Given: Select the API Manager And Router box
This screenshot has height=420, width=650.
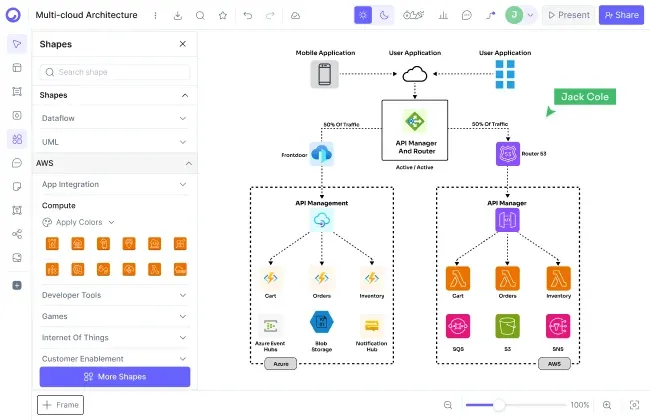Looking at the screenshot, I should [x=415, y=130].
